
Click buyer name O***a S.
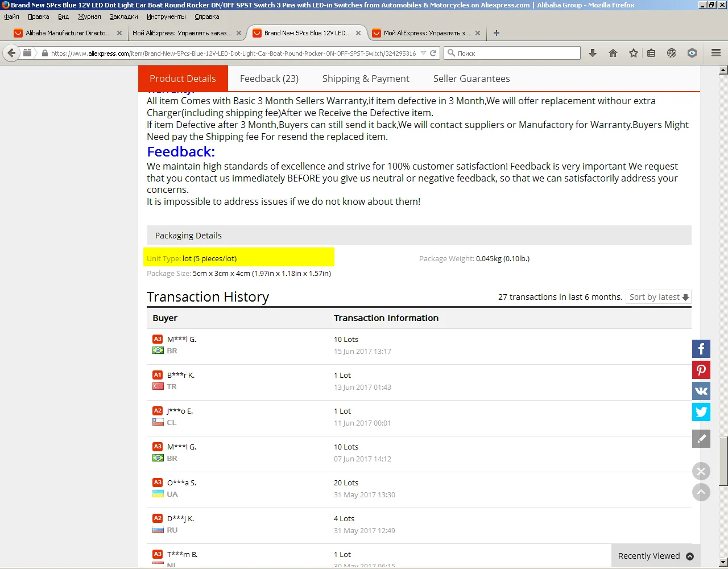tap(181, 483)
